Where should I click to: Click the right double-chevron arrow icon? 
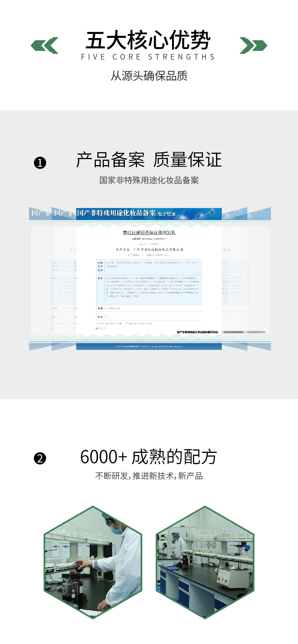point(253,46)
